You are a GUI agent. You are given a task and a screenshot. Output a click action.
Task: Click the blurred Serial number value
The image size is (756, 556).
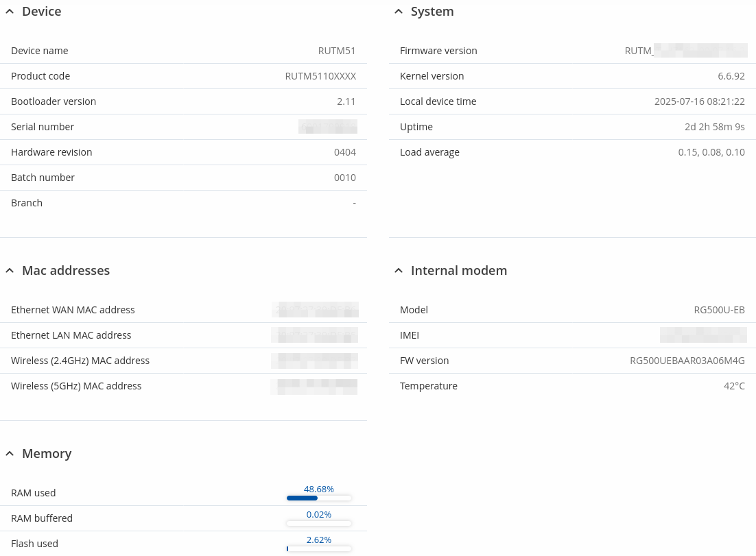(328, 127)
